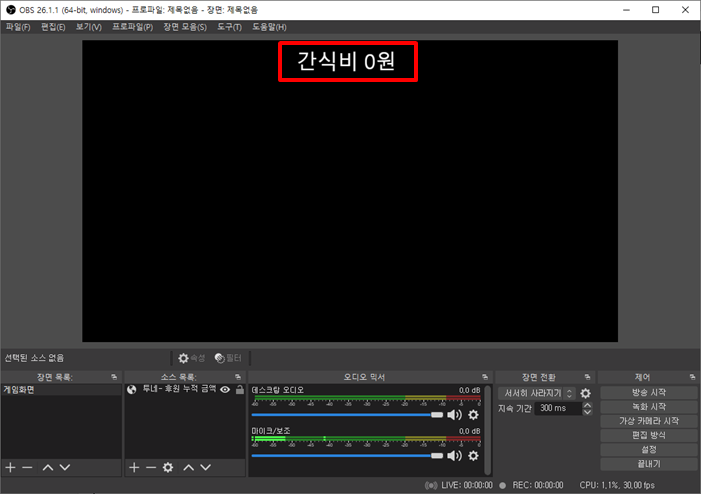Click browser globe icon of 투네 source
The image size is (701, 494).
coord(131,389)
